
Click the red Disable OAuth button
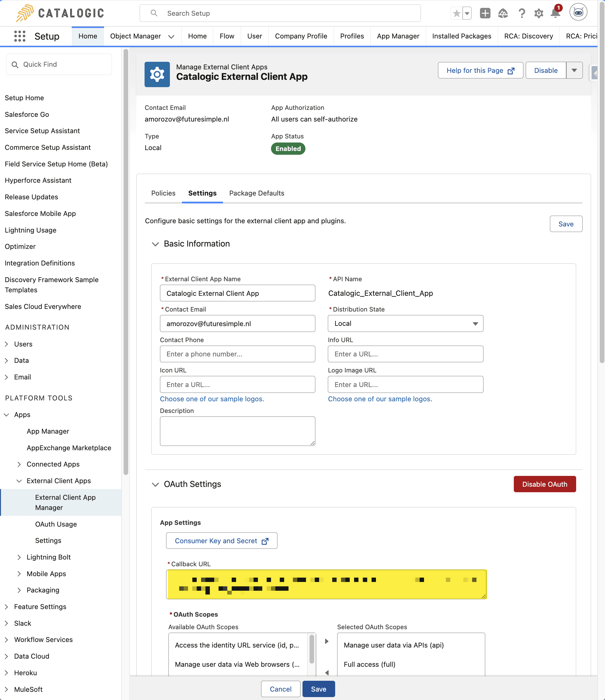(x=544, y=484)
